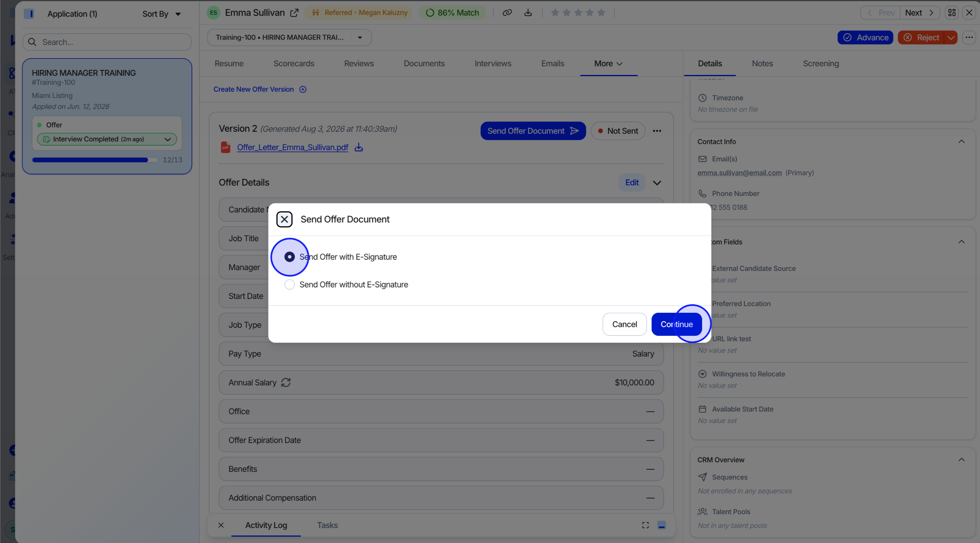The width and height of the screenshot is (980, 543).
Task: Switch to the Resume tab
Action: 229,63
